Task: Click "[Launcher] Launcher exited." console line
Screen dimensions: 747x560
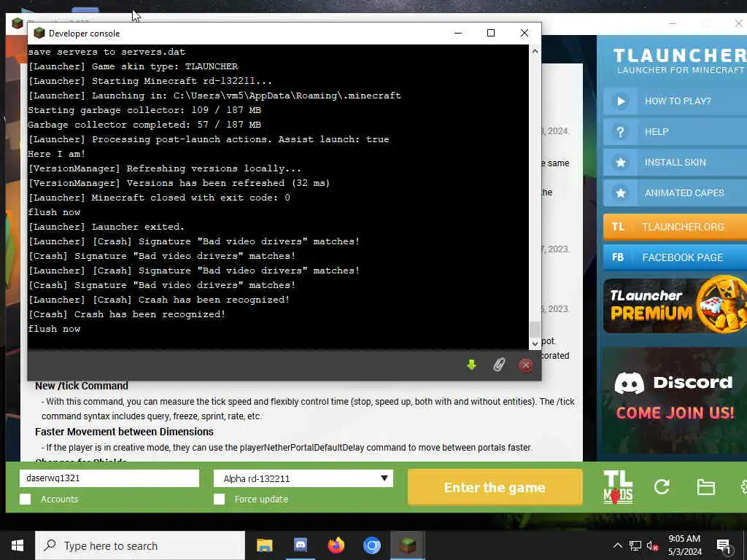Action: [107, 227]
